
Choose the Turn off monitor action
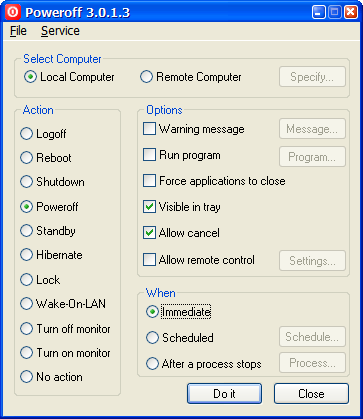click(x=65, y=329)
